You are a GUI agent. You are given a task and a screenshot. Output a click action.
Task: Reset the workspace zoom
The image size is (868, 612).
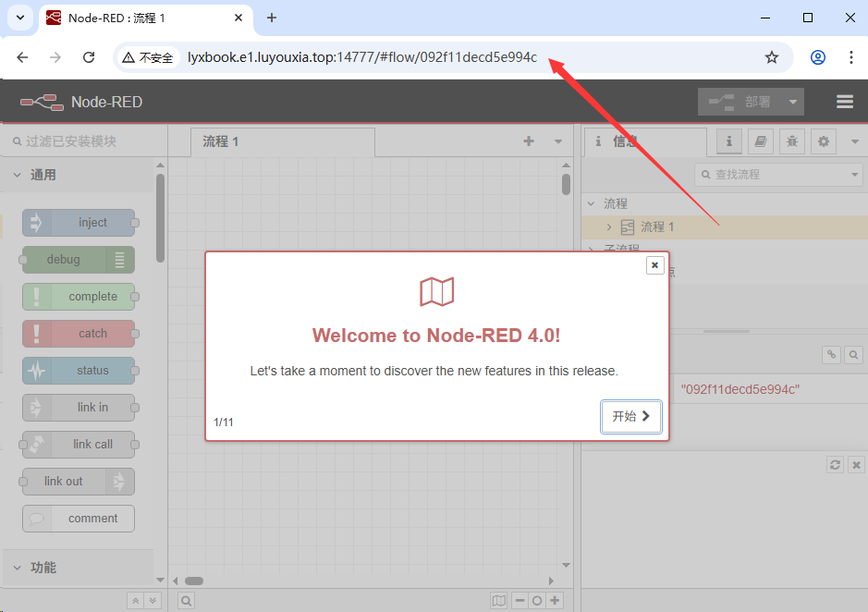[x=537, y=601]
